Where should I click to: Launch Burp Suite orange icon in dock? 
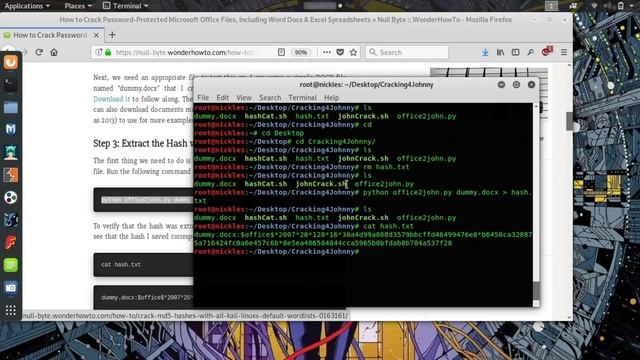pyautogui.click(x=11, y=175)
